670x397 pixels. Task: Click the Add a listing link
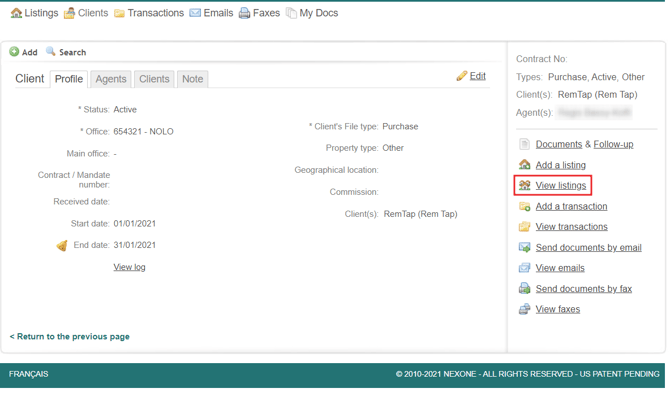click(561, 165)
